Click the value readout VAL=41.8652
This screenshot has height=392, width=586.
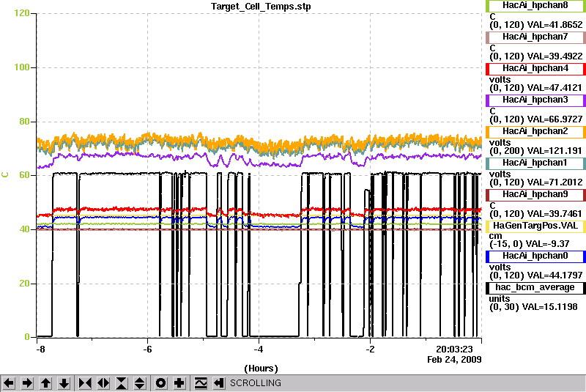555,25
